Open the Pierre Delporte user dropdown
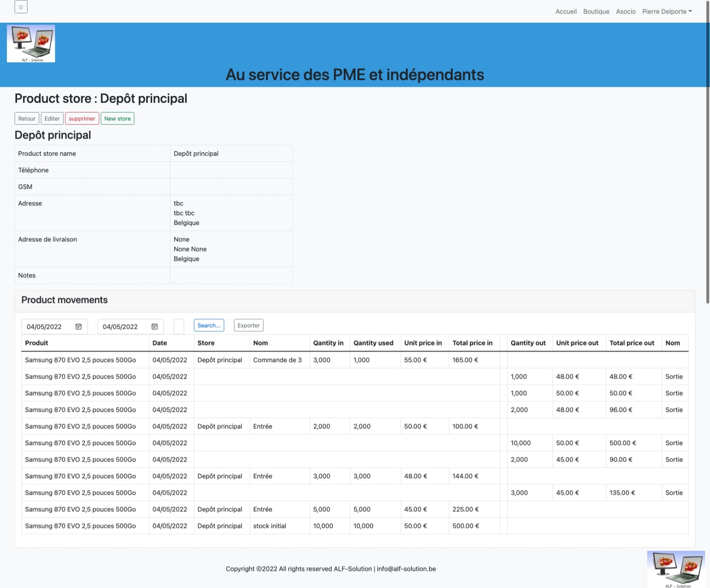This screenshot has width=710, height=588. click(667, 11)
